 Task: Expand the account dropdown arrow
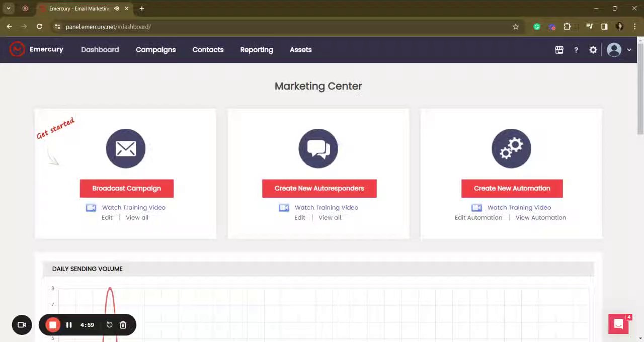[x=629, y=50]
